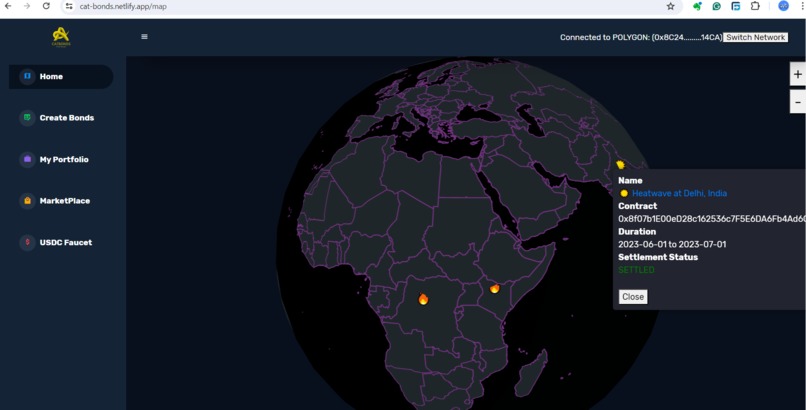Click the Grammarly extension icon

717,6
